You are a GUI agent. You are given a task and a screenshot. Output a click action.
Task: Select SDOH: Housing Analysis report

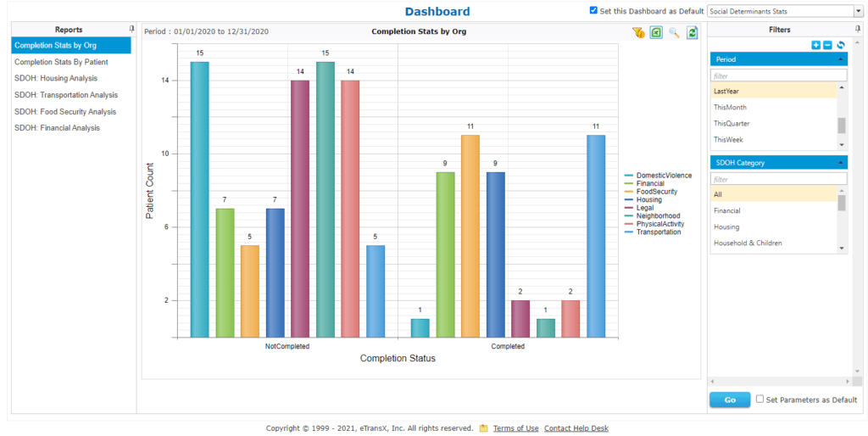point(56,78)
